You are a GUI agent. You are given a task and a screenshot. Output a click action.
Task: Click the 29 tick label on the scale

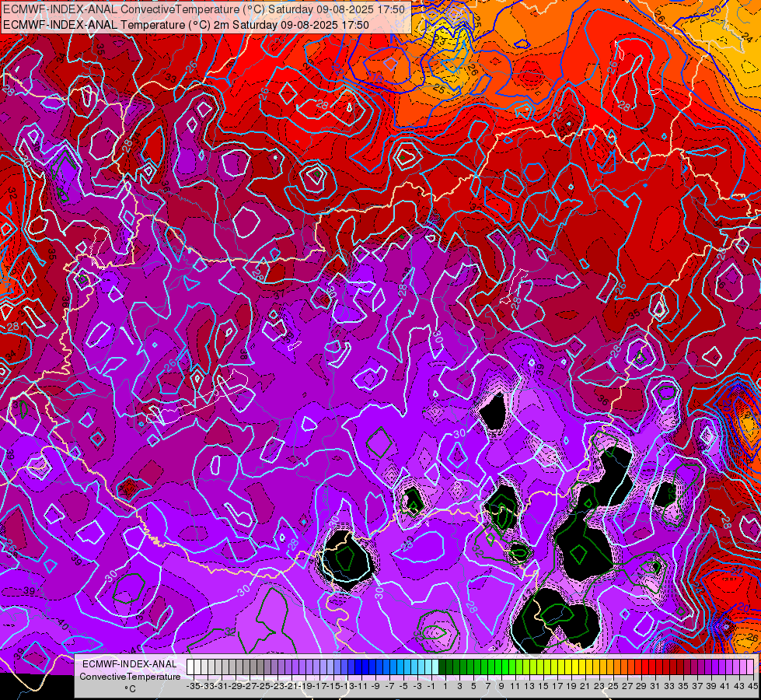641,687
